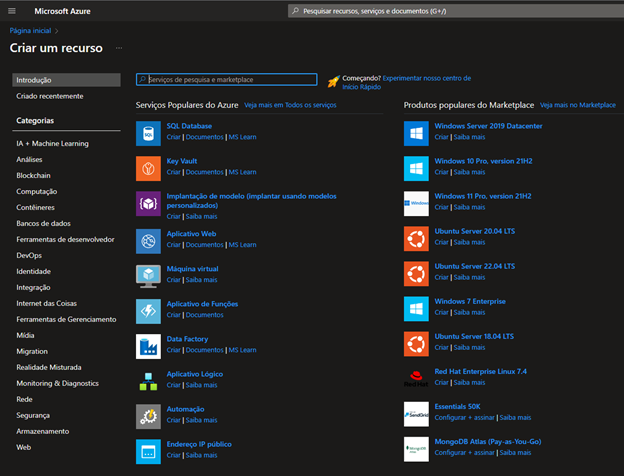This screenshot has width=624, height=476.
Task: Open the ellipsis menu beside Criar um recurso
Action: [x=119, y=48]
